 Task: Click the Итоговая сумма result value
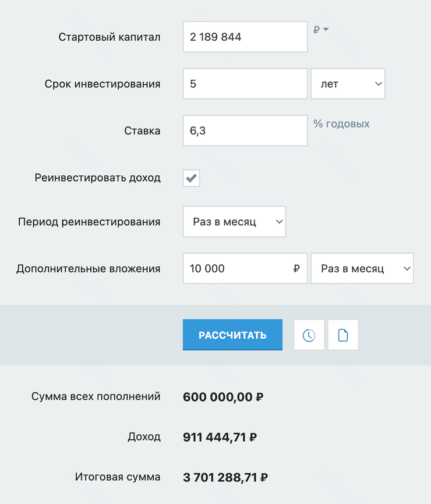point(225,478)
